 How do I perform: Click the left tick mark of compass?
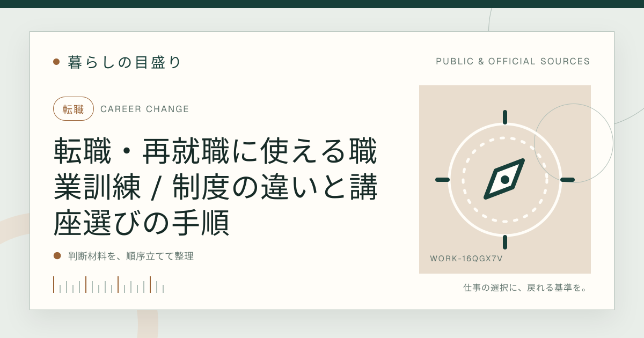coord(442,179)
